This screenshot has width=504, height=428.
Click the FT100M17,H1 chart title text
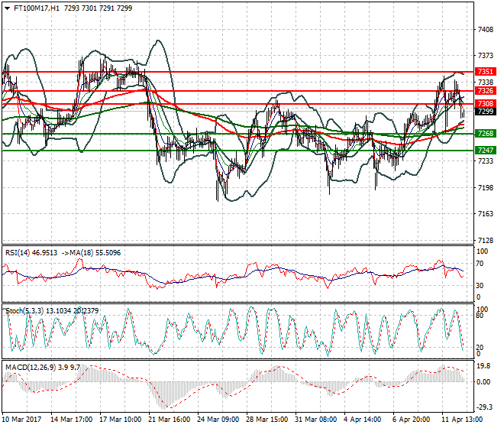coord(37,8)
